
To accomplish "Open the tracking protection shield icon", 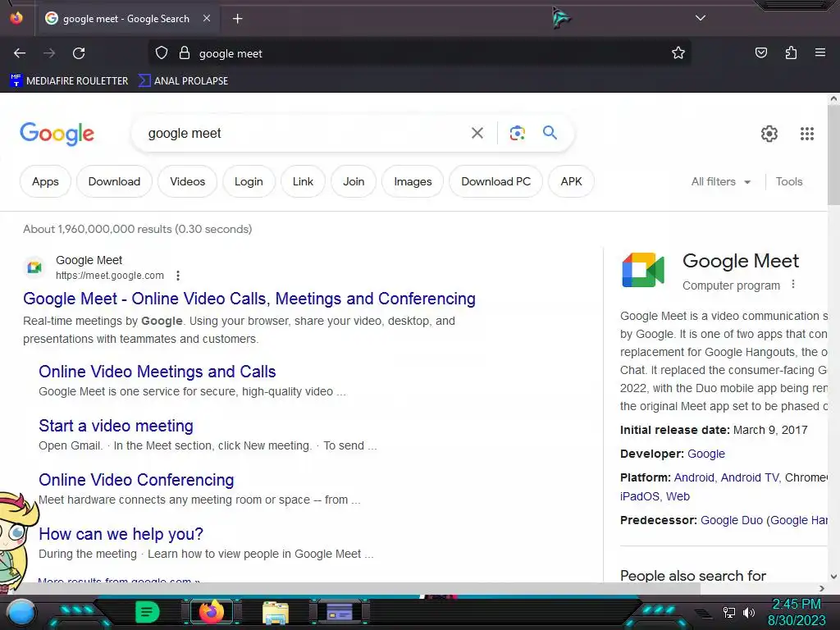I will pos(162,53).
